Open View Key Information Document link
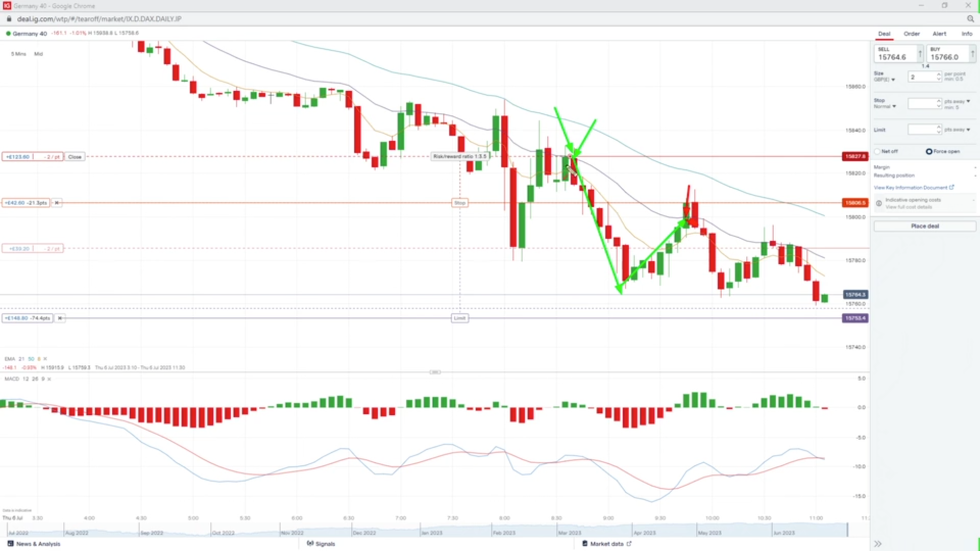This screenshot has height=551, width=980. point(910,188)
